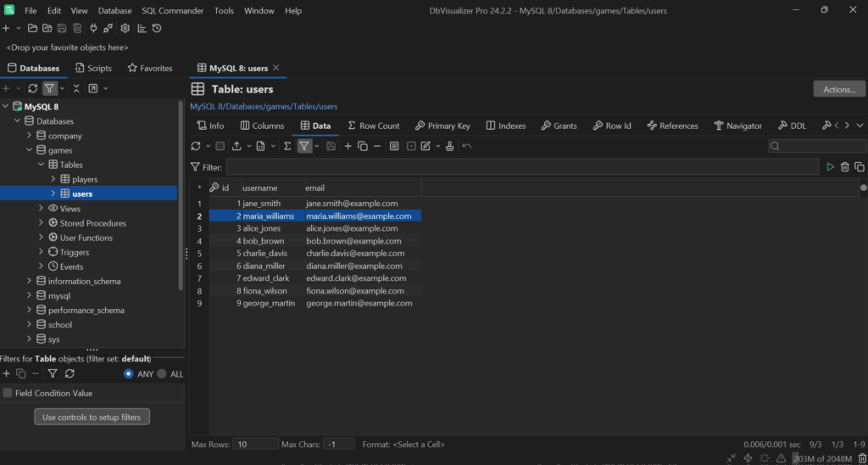Click the Open File folder icon in main toolbar

point(33,28)
